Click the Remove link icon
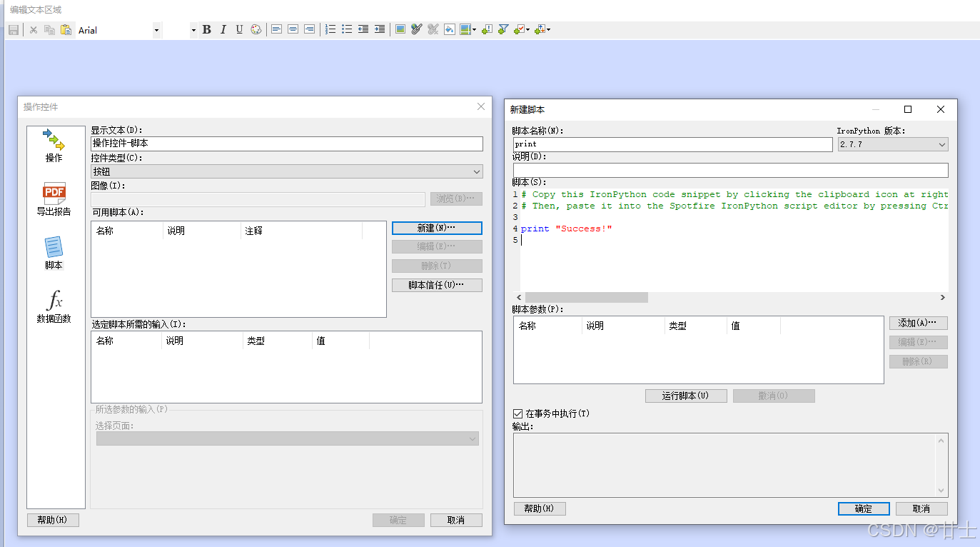Image resolution: width=980 pixels, height=547 pixels. click(433, 30)
